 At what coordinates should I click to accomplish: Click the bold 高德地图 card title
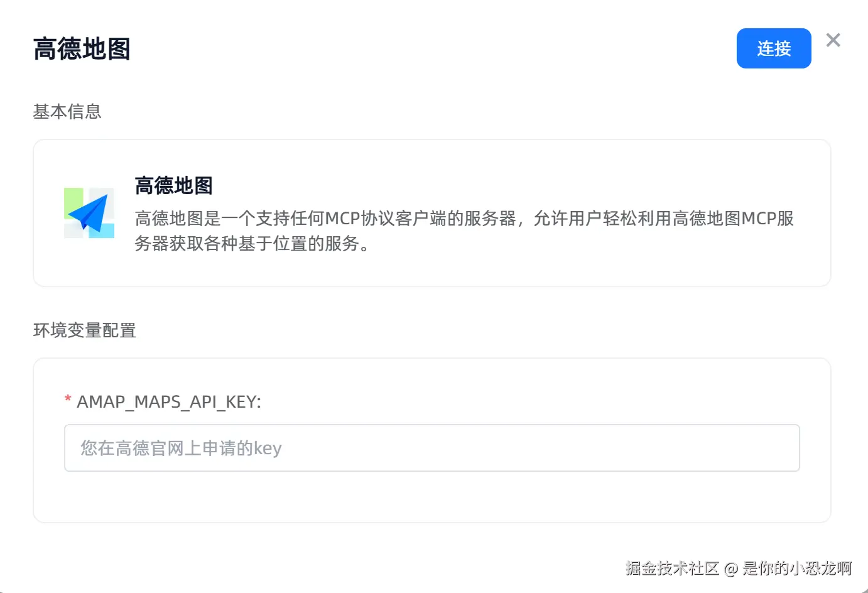173,186
